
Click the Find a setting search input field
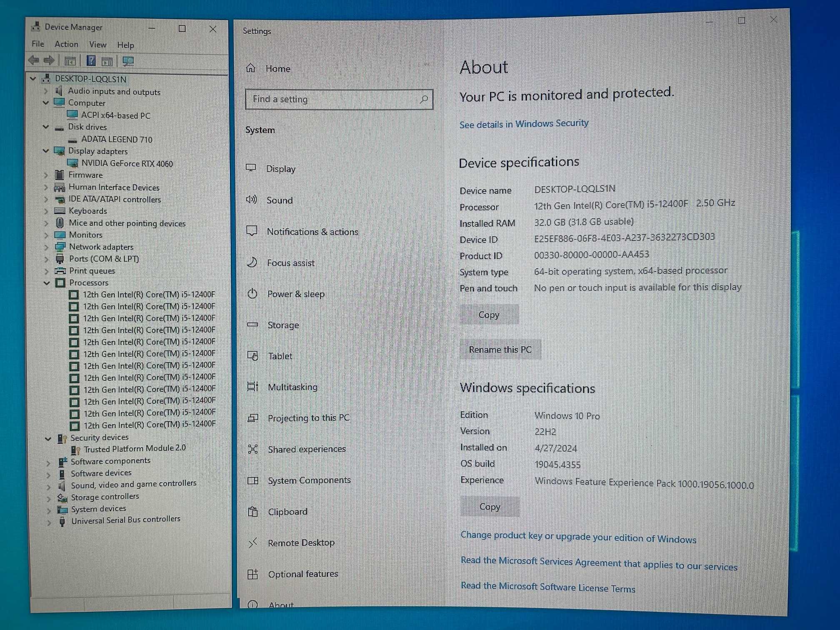pyautogui.click(x=339, y=99)
